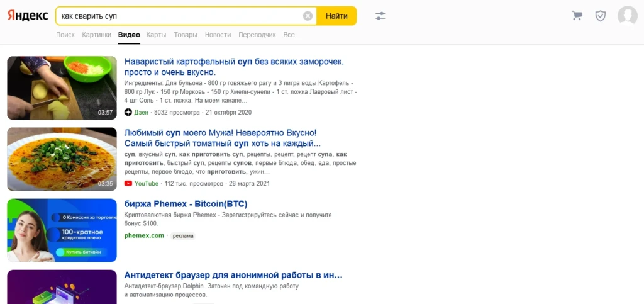The width and height of the screenshot is (644, 304).
Task: Switch to the Новости tab
Action: (218, 35)
